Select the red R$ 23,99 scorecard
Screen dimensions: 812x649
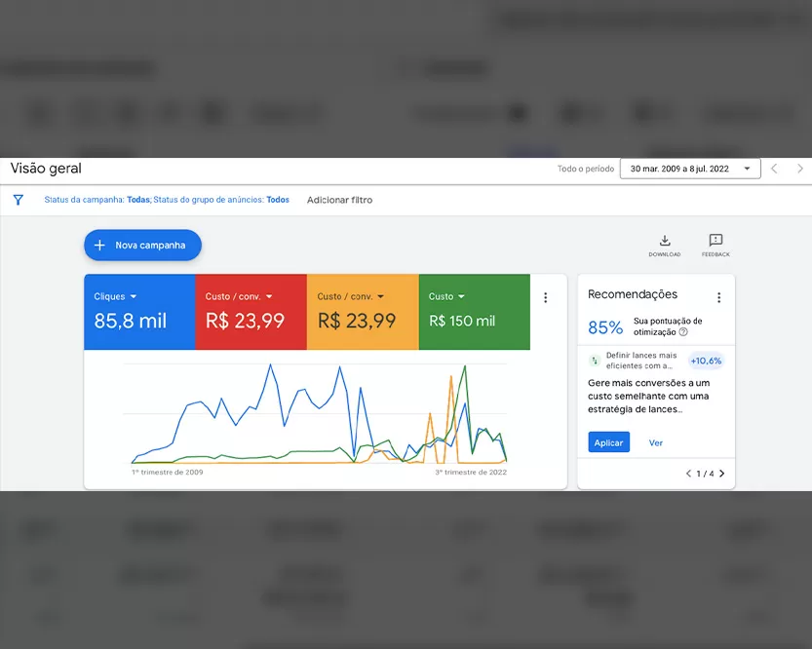pyautogui.click(x=251, y=312)
